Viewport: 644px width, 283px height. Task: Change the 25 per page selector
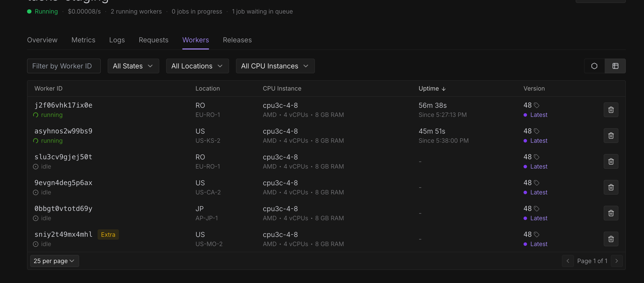[x=55, y=261]
